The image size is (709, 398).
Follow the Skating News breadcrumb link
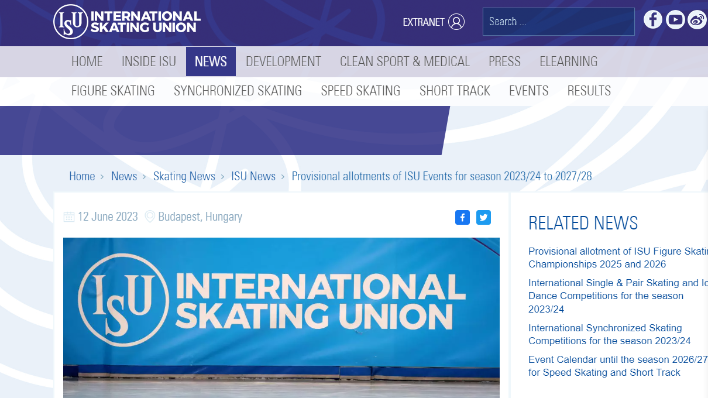(x=184, y=176)
